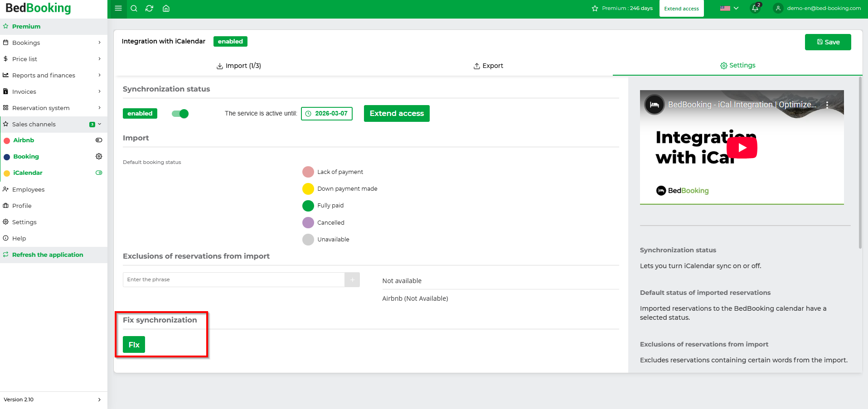The image size is (868, 409).
Task: Click the help panel scrollbar
Action: 860,163
